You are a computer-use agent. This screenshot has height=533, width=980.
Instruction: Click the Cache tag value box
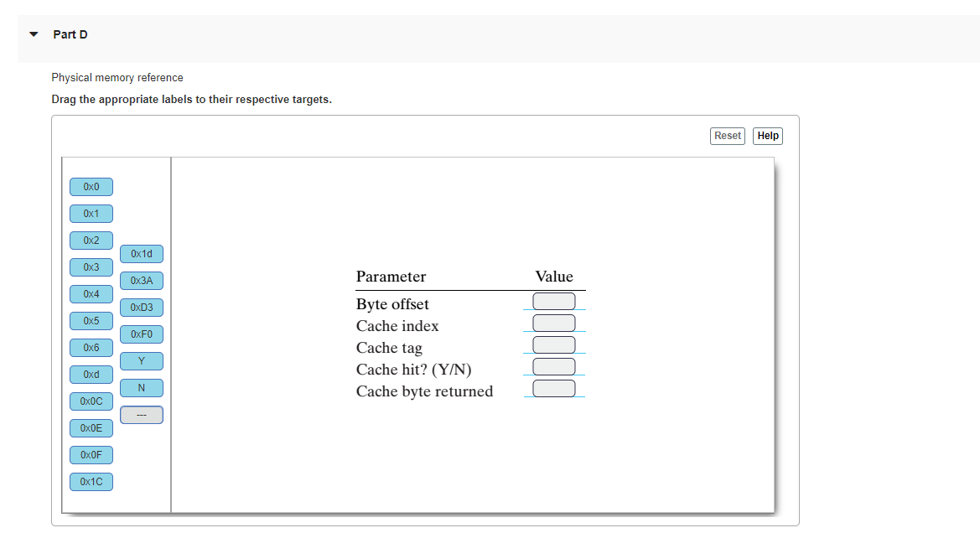click(x=553, y=344)
